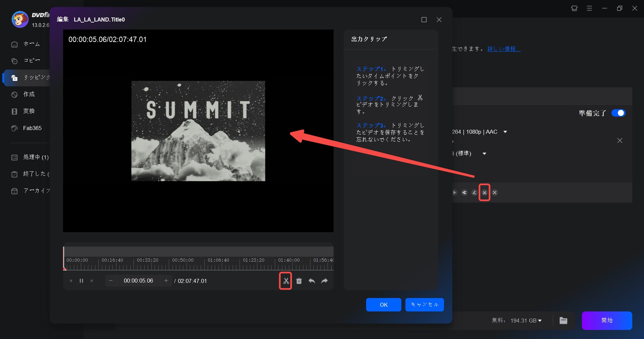
Task: Click the コピー disc icon in sidebar
Action: (14, 61)
